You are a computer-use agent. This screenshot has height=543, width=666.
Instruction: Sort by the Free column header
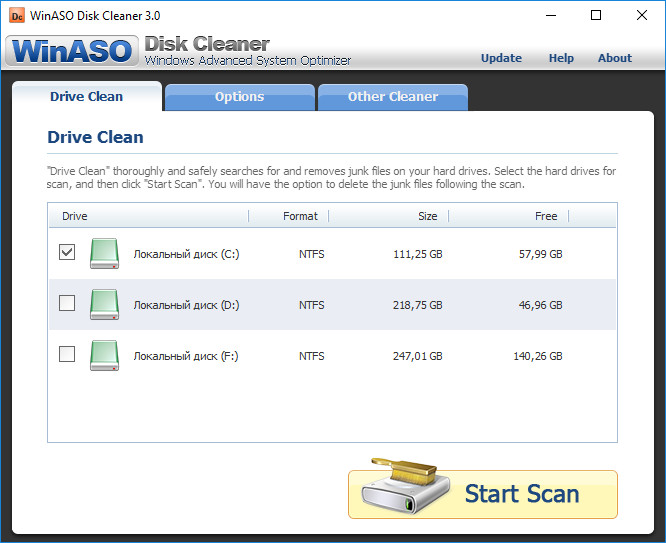coord(509,216)
